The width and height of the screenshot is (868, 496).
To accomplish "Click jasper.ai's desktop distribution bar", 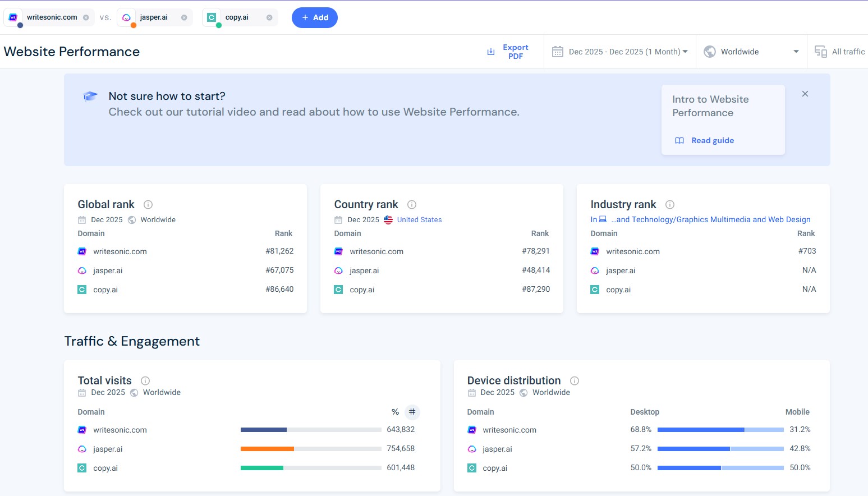I will [x=693, y=448].
